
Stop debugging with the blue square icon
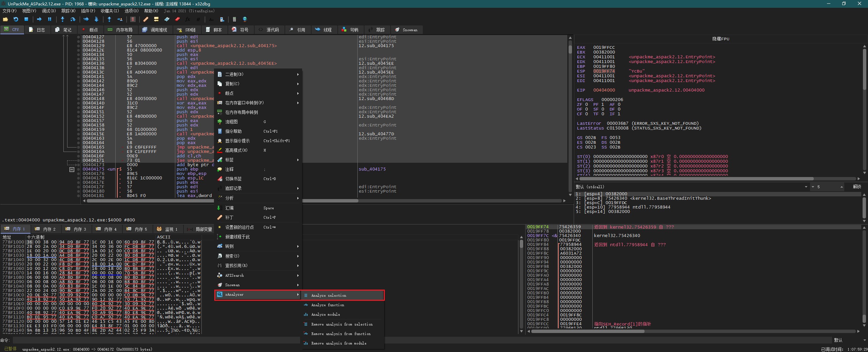coord(26,19)
